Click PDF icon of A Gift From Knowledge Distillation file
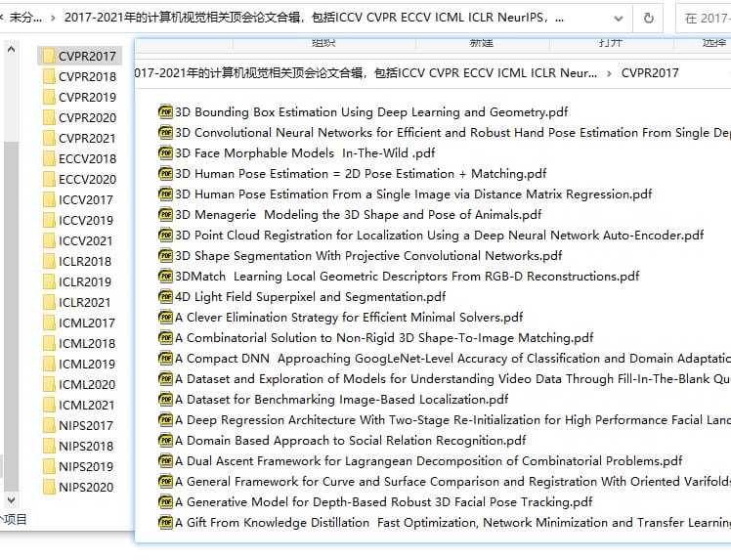Viewport: 731px width, 560px height. 165,522
